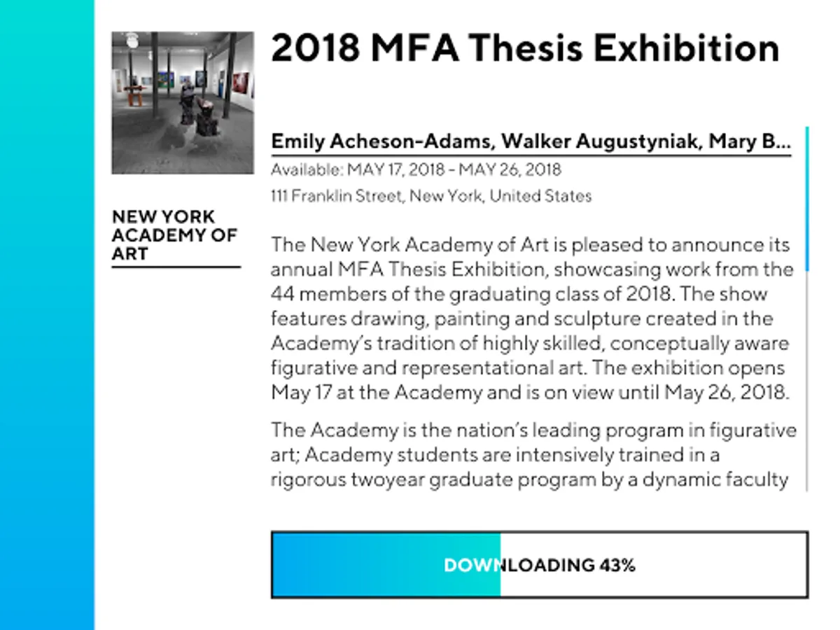This screenshot has height=630, width=840.
Task: Click the Downloading 43% progress bar
Action: click(539, 565)
